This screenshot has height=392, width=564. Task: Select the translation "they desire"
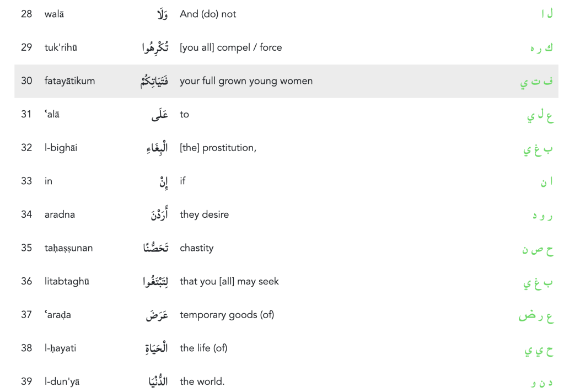pyautogui.click(x=204, y=214)
